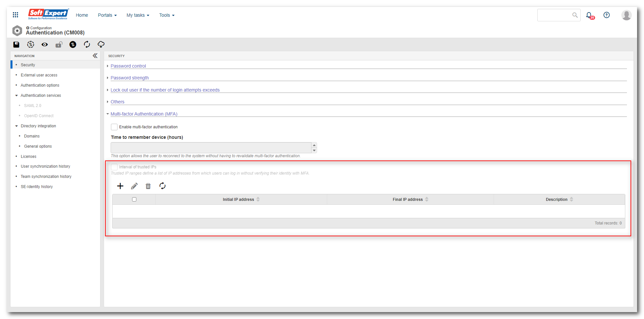This screenshot has width=644, height=319.
Task: Open SE-Identity history item
Action: click(36, 187)
